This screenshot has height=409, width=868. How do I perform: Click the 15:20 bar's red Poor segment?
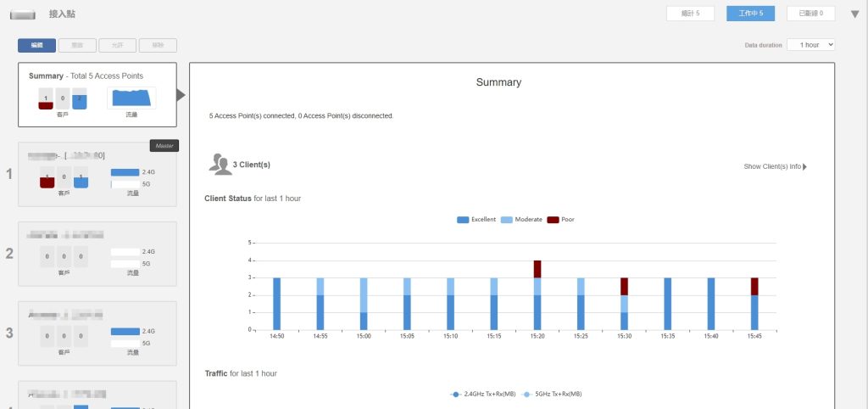coord(537,269)
